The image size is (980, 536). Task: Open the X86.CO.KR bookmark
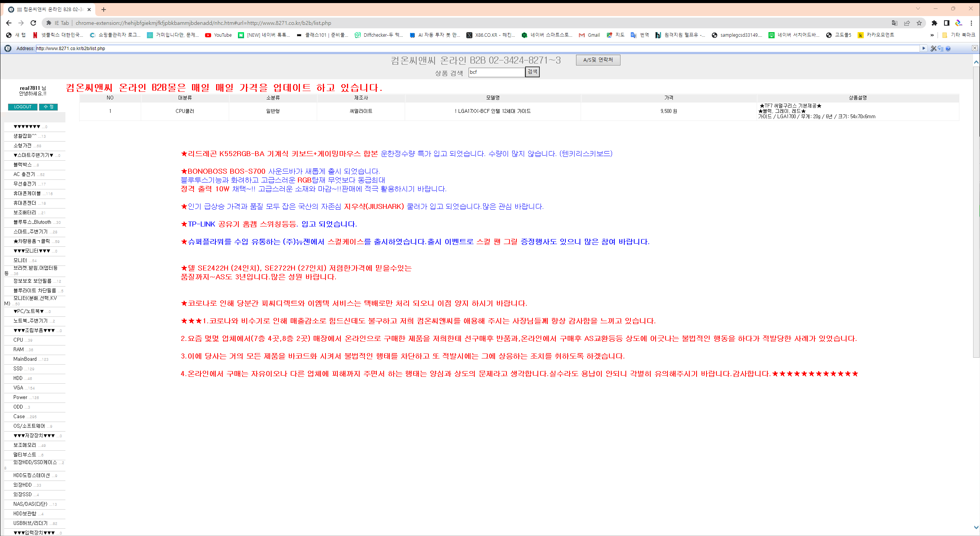tap(491, 35)
